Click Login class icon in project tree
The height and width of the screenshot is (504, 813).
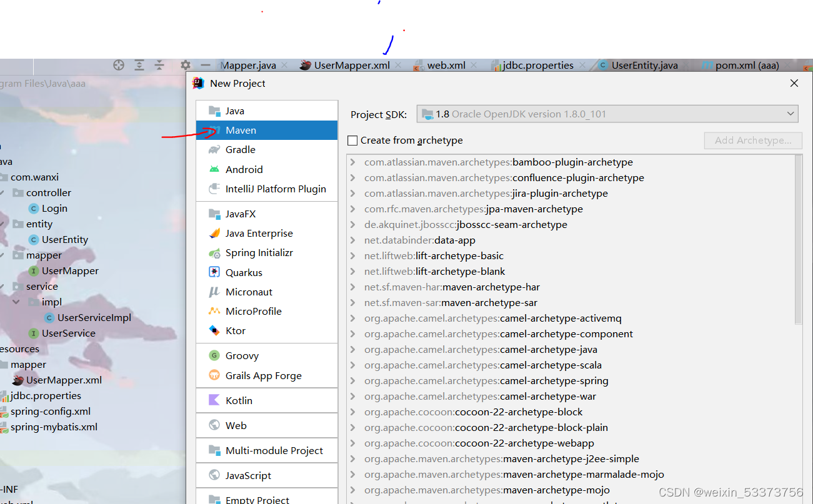click(34, 209)
